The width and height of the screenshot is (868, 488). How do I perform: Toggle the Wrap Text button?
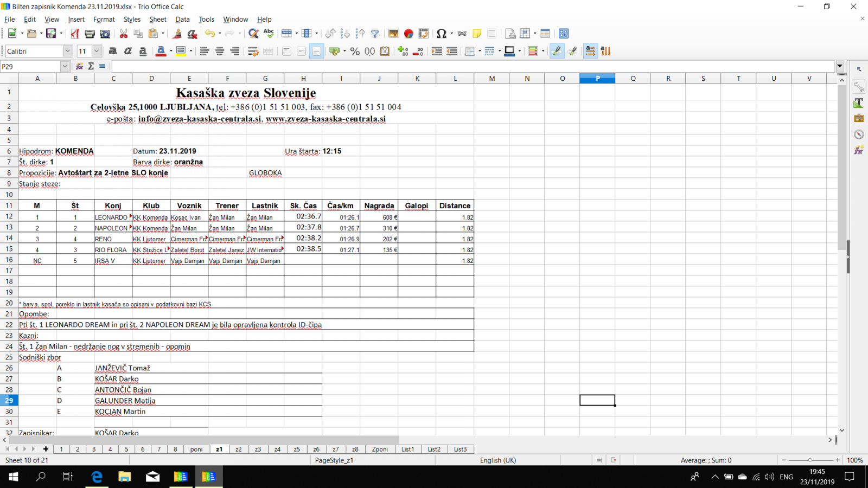253,51
